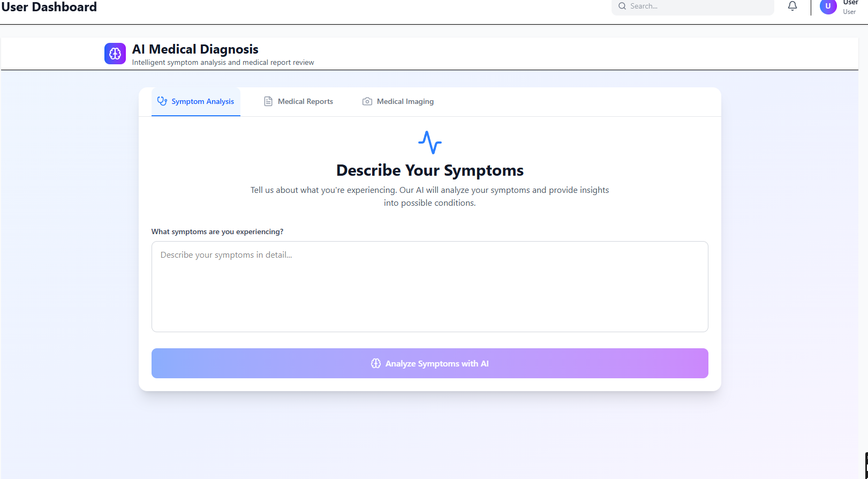Click the brain logo beside AI Medical Diagnosis

(x=115, y=54)
